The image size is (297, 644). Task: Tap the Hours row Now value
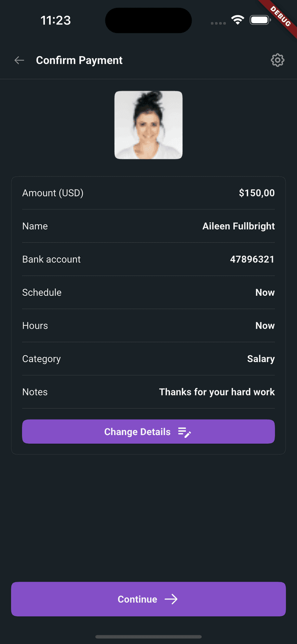265,326
